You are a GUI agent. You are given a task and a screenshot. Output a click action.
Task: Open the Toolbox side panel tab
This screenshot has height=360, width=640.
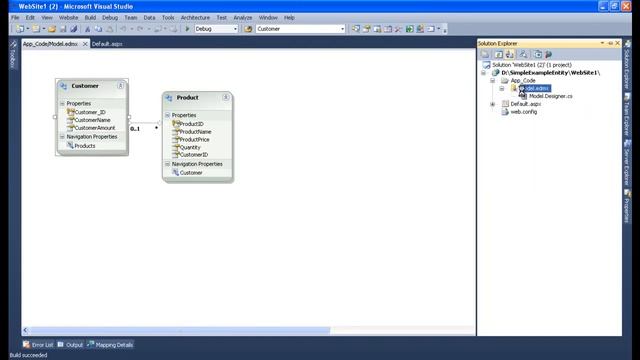[13, 54]
